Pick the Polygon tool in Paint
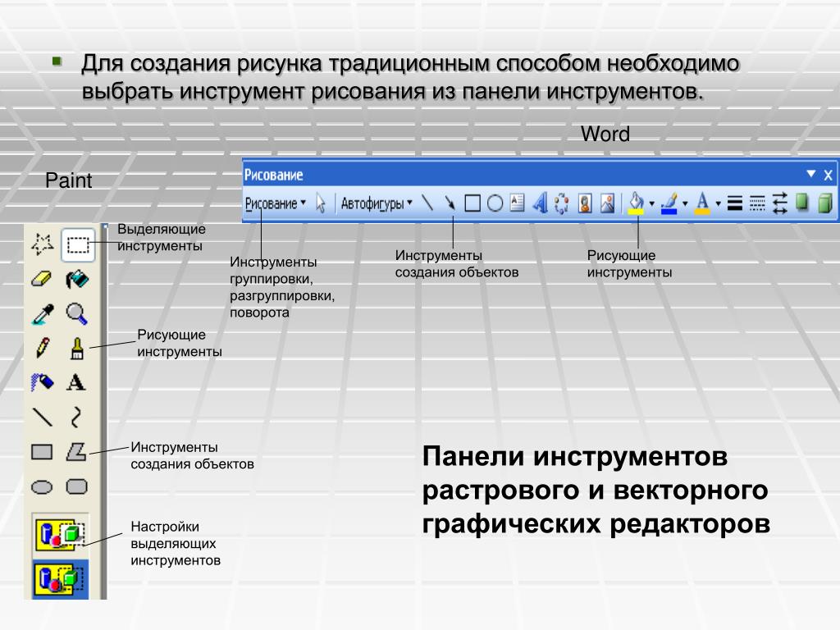The height and width of the screenshot is (630, 840). click(76, 452)
